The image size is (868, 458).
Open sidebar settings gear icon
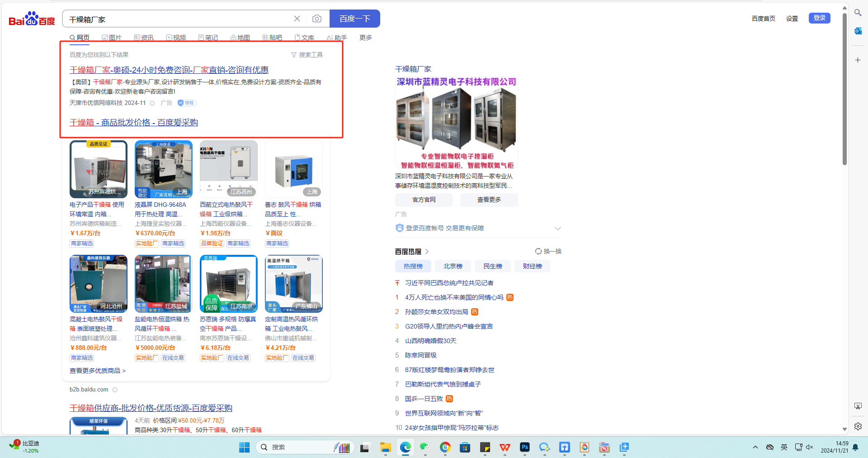[x=858, y=426]
